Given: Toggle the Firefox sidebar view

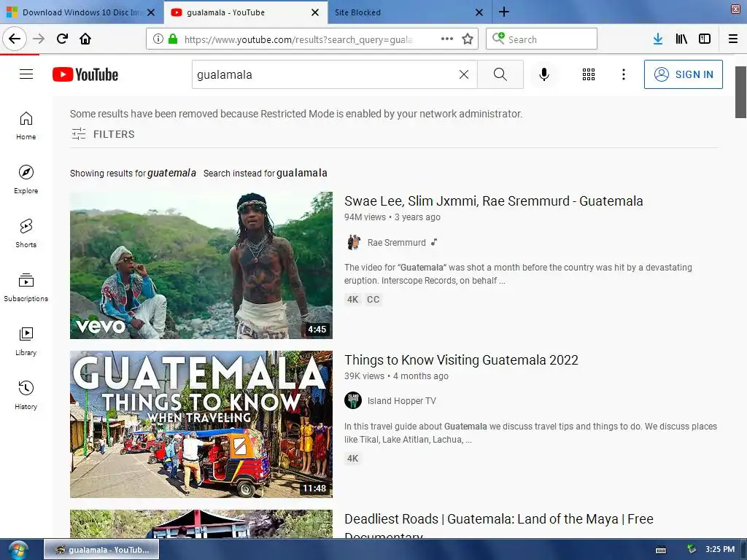Looking at the screenshot, I should point(705,39).
